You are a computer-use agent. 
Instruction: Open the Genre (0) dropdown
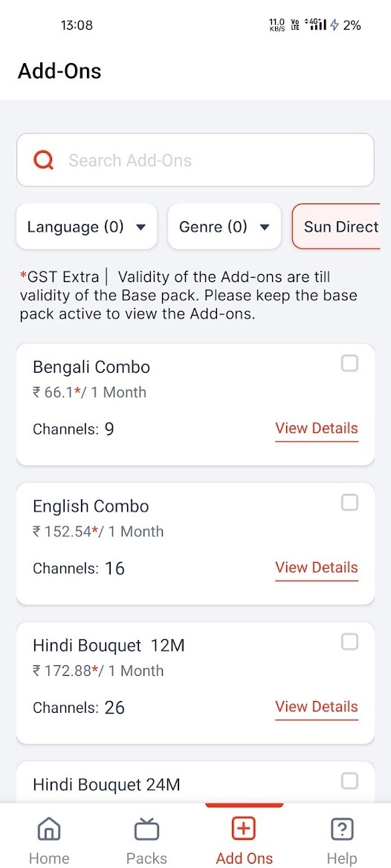coord(224,226)
